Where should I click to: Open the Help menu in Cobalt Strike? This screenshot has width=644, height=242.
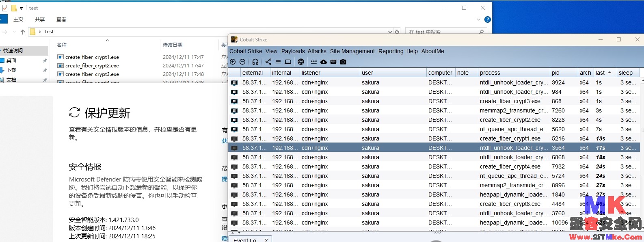412,51
